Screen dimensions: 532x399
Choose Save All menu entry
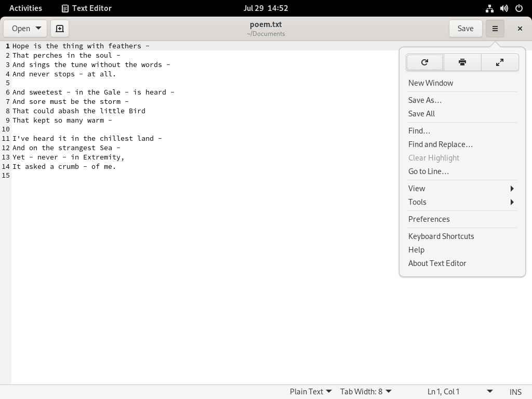pos(462,114)
